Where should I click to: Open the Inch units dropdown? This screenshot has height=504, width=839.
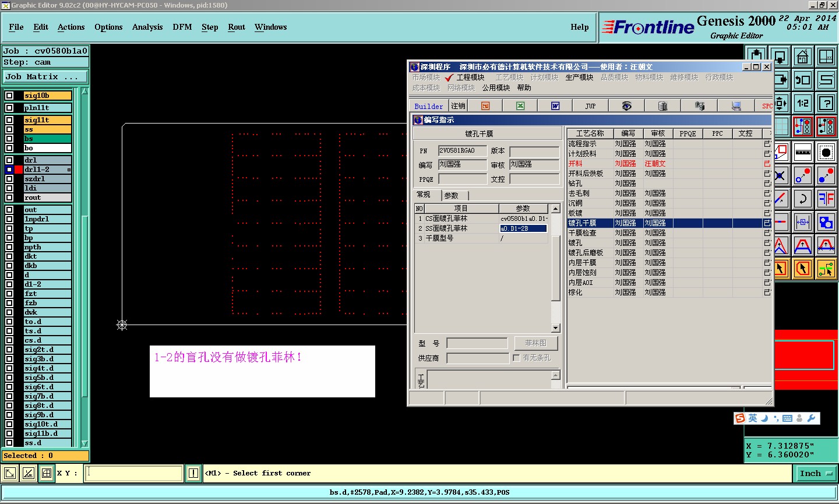(x=816, y=474)
